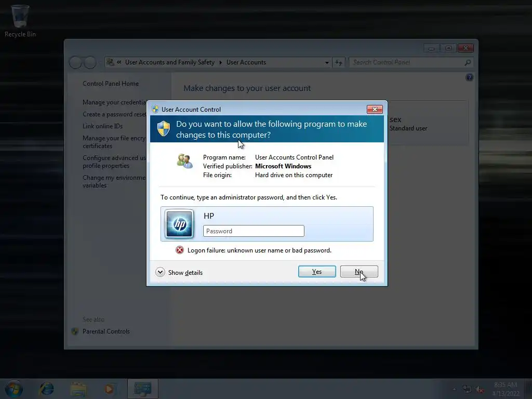
Task: Open Create a password reset disk link
Action: tap(114, 114)
